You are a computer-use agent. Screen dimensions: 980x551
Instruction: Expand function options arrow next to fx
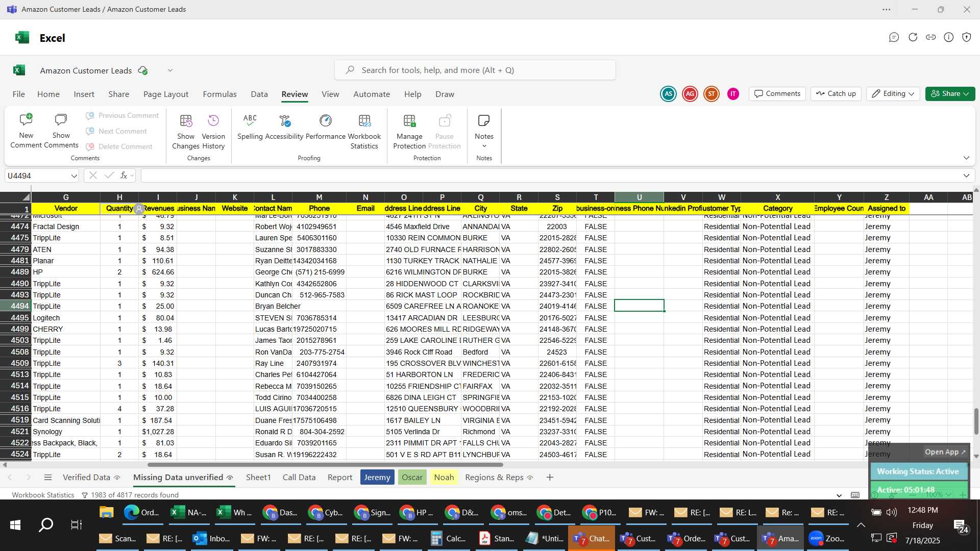coord(132,176)
